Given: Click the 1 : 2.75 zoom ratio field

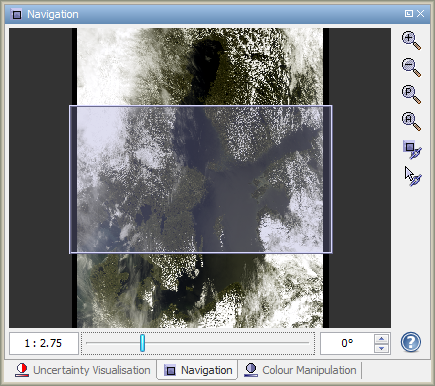Looking at the screenshot, I should pyautogui.click(x=44, y=343).
